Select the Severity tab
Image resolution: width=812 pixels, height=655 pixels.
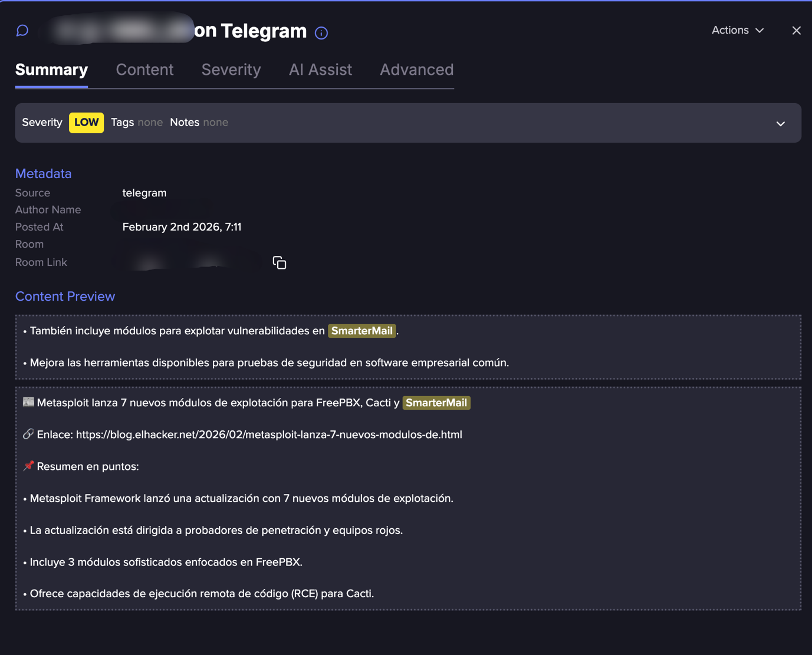(x=231, y=70)
